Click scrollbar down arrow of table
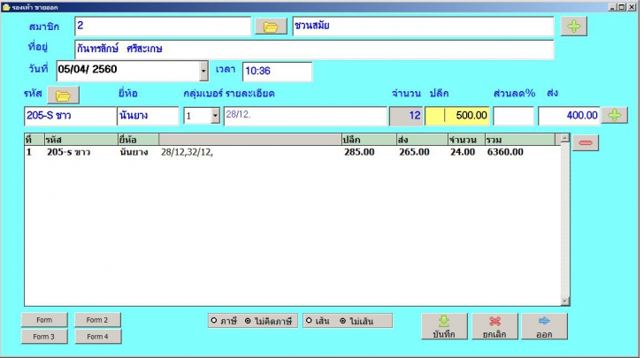 click(565, 301)
